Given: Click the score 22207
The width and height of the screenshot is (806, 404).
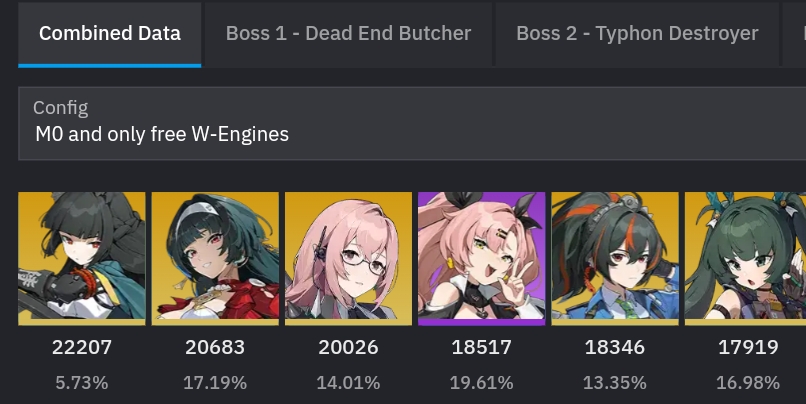Looking at the screenshot, I should point(82,347).
